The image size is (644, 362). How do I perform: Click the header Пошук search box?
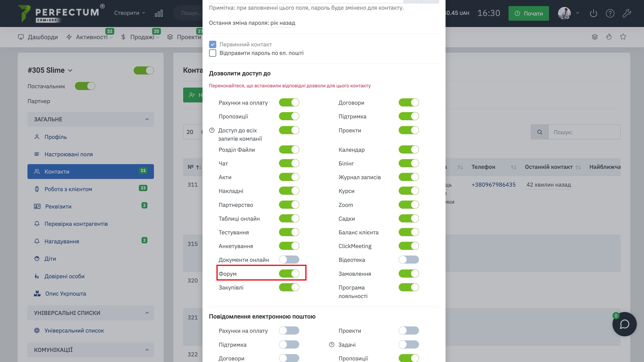click(188, 13)
